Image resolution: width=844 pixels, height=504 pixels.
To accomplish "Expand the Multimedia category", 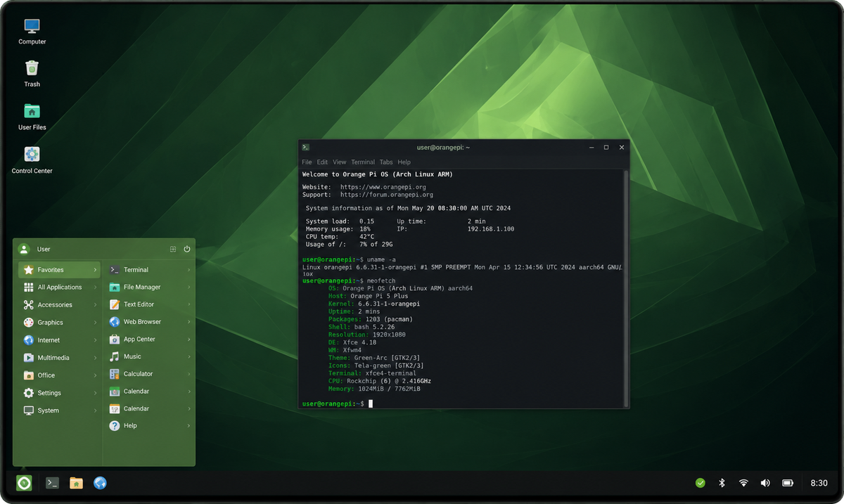I will 60,358.
